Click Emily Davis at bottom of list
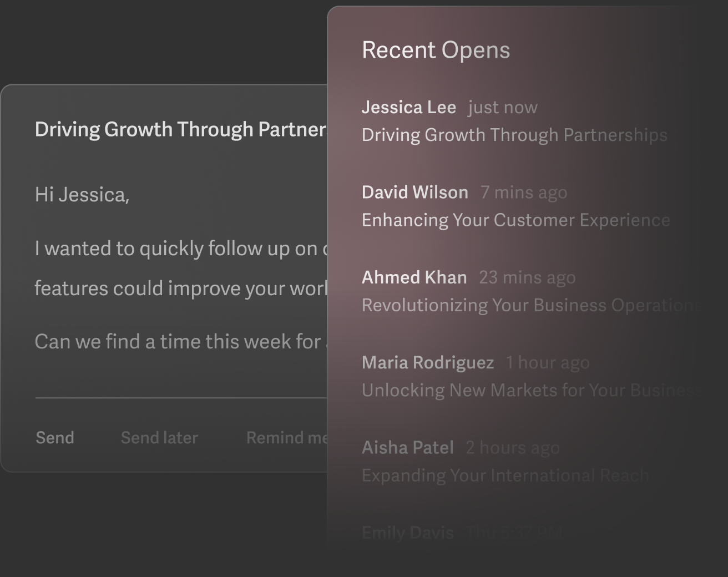Image resolution: width=728 pixels, height=577 pixels. (408, 533)
